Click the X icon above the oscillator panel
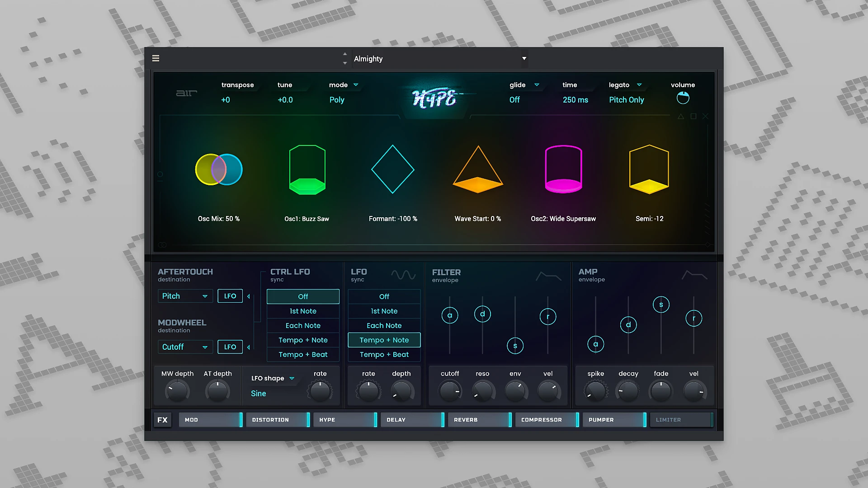The height and width of the screenshot is (488, 868). pos(705,116)
